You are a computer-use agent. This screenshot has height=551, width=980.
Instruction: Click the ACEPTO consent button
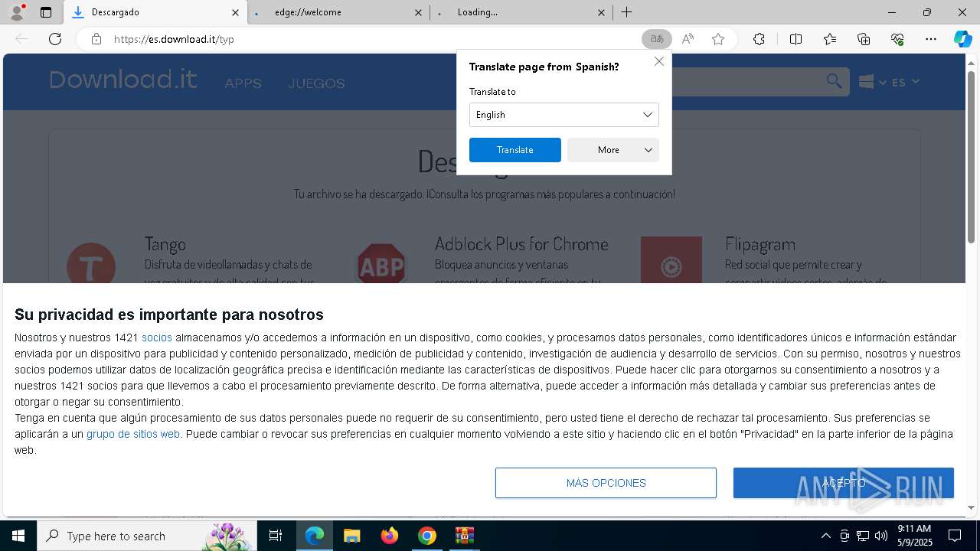pyautogui.click(x=844, y=483)
